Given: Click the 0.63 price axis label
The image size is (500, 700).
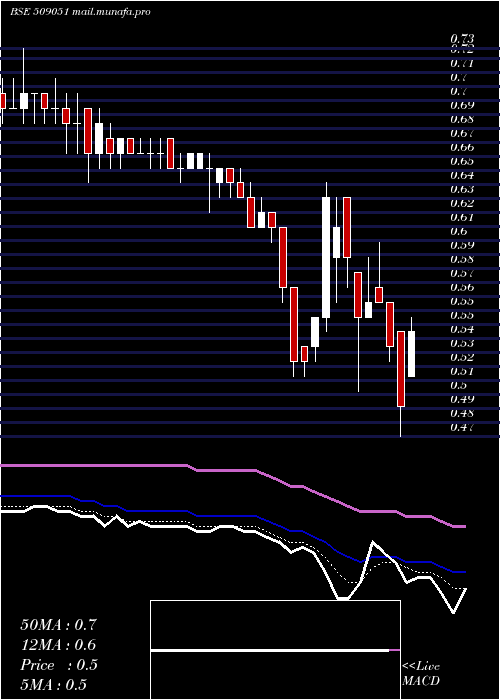Looking at the screenshot, I should click(x=462, y=189).
